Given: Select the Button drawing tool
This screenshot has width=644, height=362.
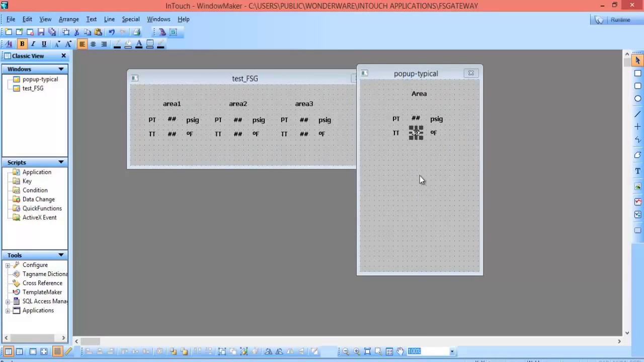Looking at the screenshot, I should point(637,230).
